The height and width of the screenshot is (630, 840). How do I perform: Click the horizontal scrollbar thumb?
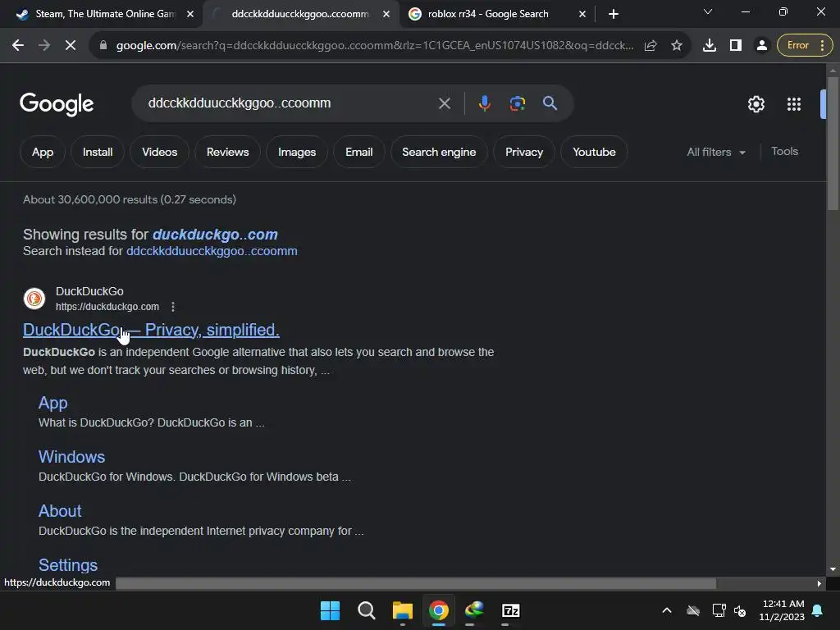[416, 583]
